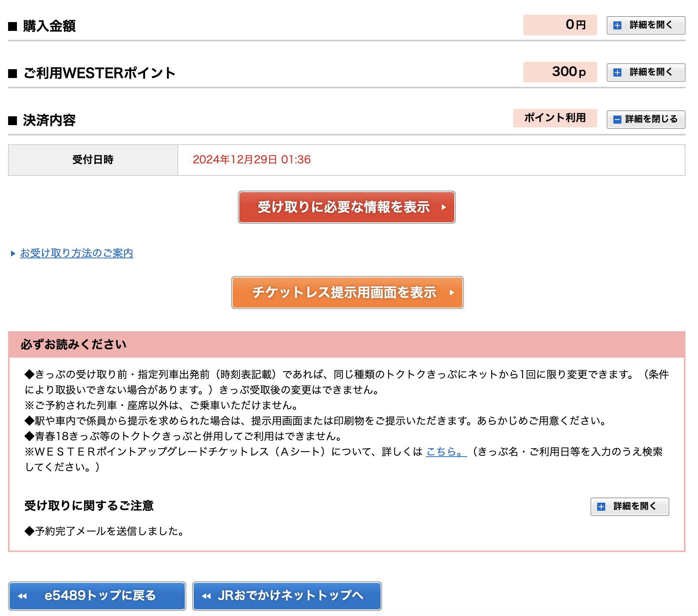Follow the こちら。 link in notes
Screen dimensions: 698x616
point(446,452)
